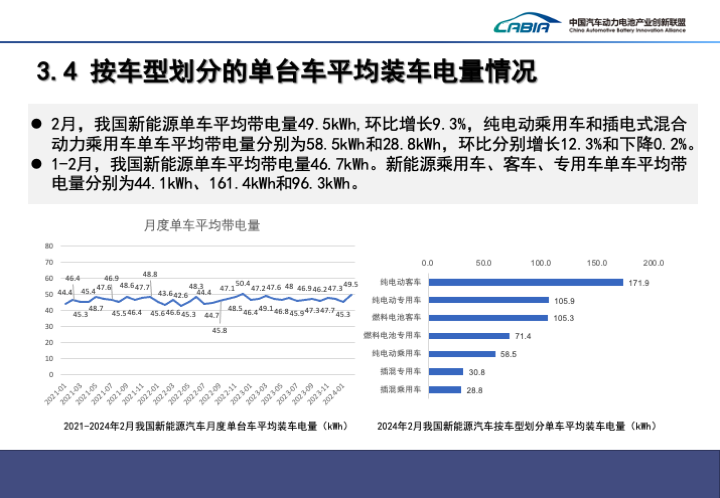Viewport: 720px width, 498px height.
Task: Click the bar chart caption starting with 2024年2月
Action: pyautogui.click(x=516, y=426)
